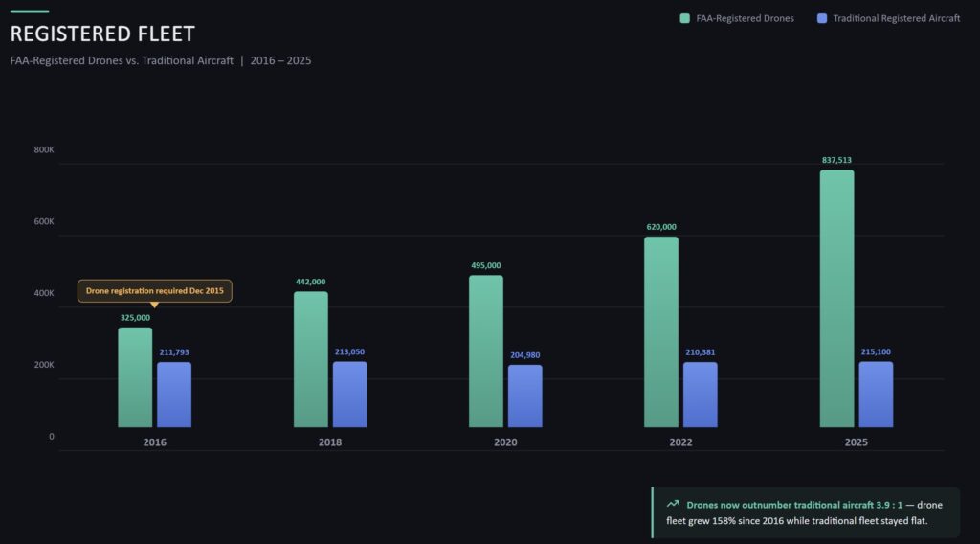
Task: Select the 2016 green drones bar
Action: coord(135,377)
